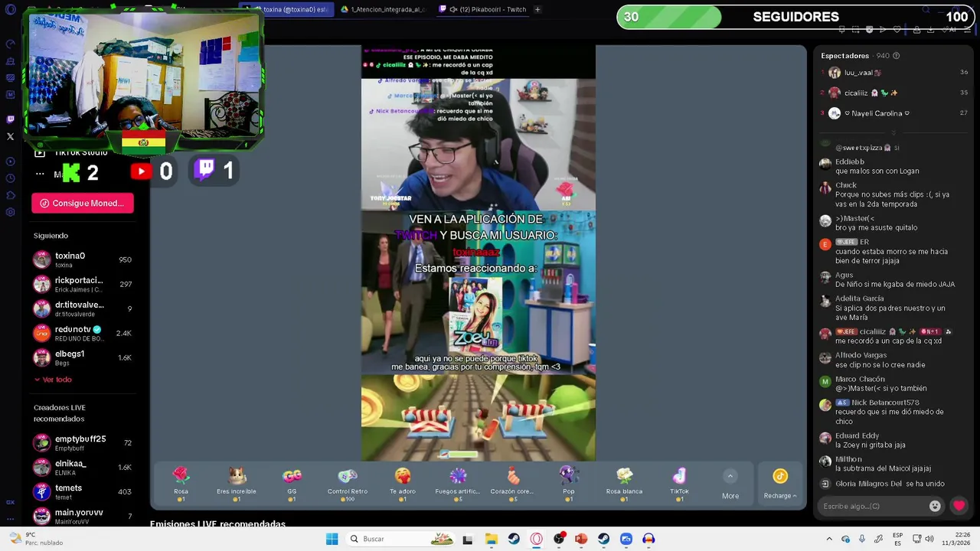Open emoji picker in chat box
The width and height of the screenshot is (980, 551).
tap(935, 506)
